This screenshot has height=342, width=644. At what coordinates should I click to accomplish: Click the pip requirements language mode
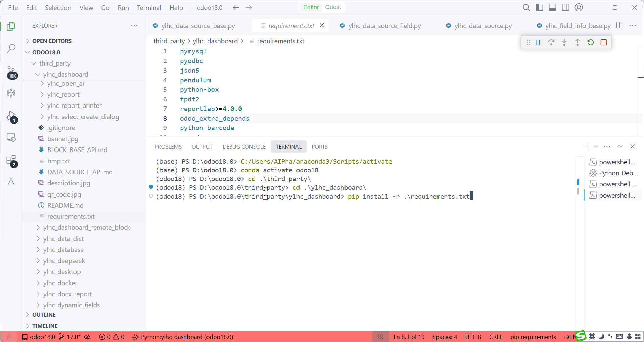[x=533, y=337]
